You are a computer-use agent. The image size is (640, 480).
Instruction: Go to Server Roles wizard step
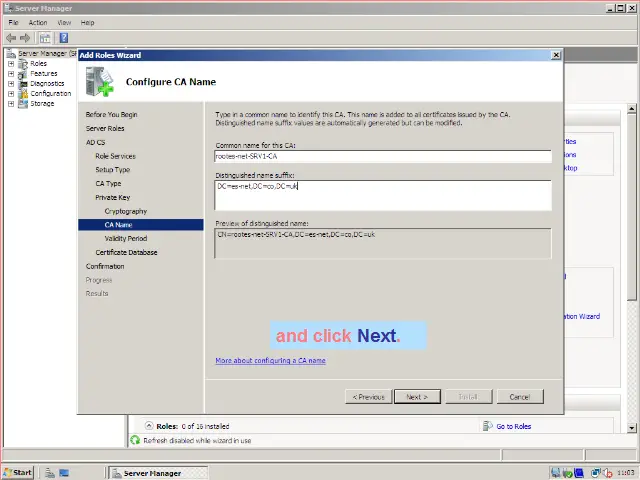tap(105, 129)
